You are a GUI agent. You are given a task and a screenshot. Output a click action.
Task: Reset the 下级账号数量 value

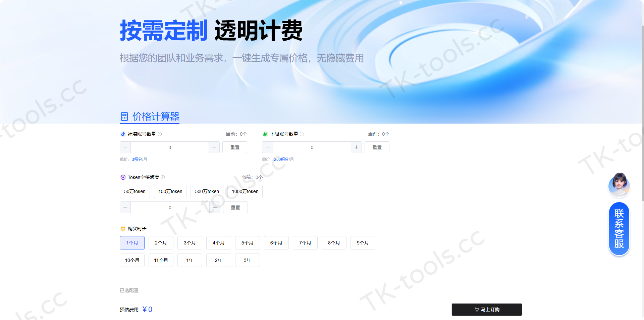(377, 147)
